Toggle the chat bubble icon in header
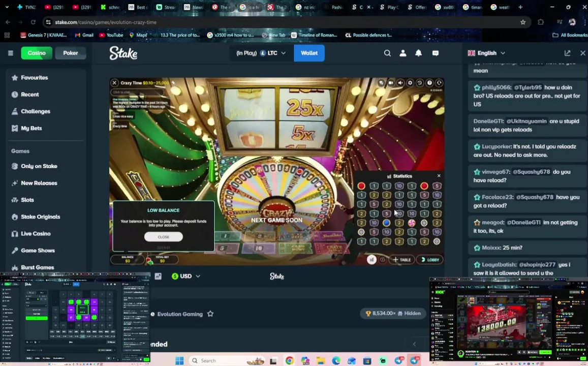 pyautogui.click(x=436, y=53)
